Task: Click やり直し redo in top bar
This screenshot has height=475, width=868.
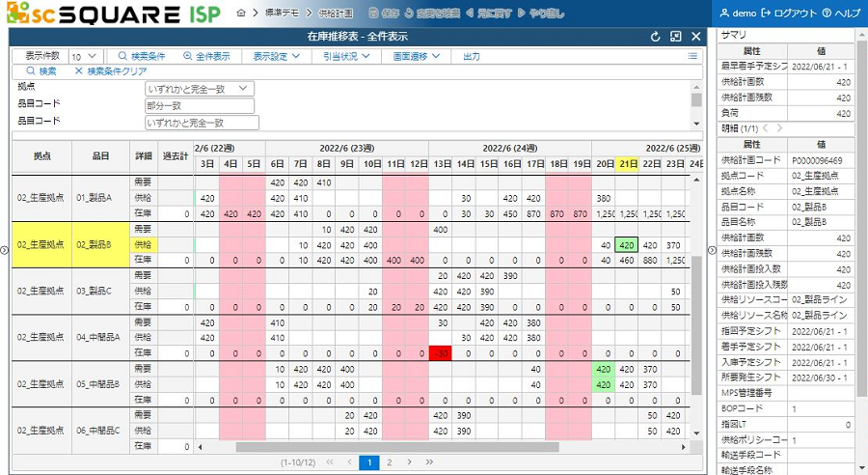Action: coord(522,14)
